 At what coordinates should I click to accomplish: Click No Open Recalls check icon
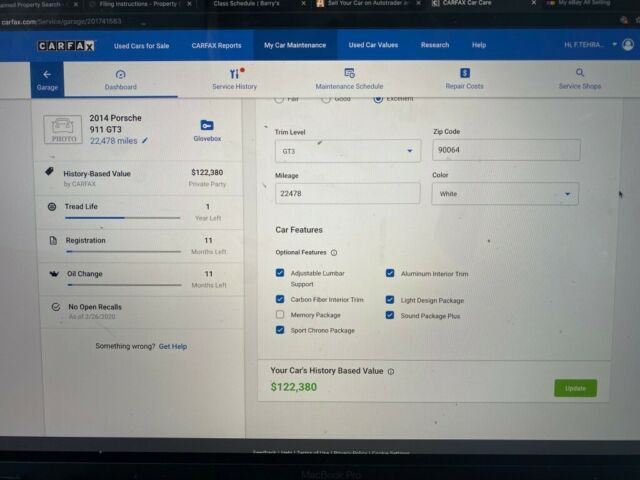[56, 307]
